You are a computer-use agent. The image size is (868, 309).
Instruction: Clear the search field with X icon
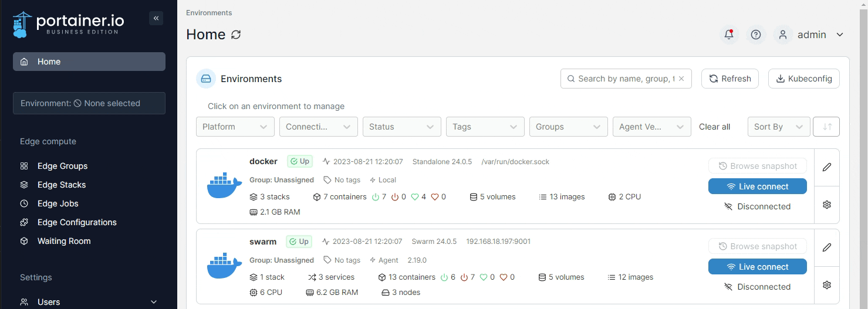tap(681, 79)
